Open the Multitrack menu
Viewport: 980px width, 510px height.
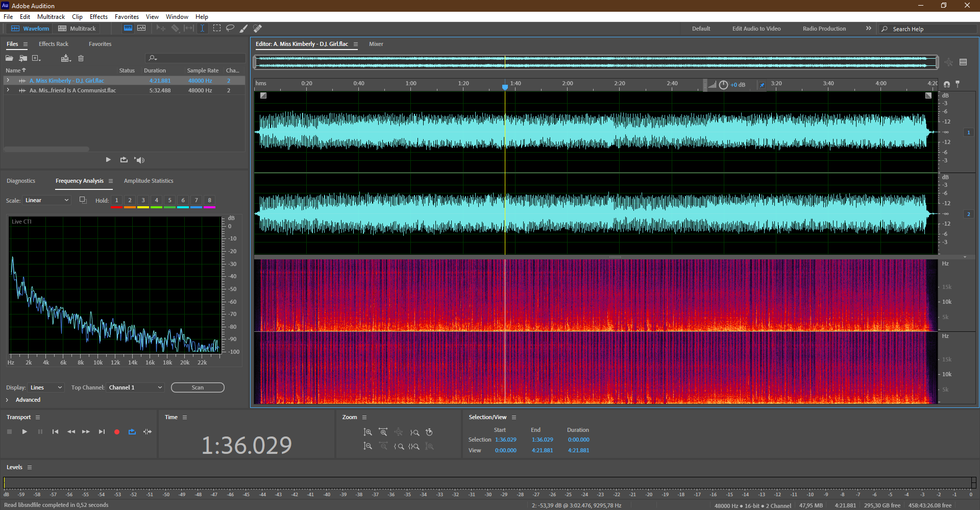click(x=51, y=17)
